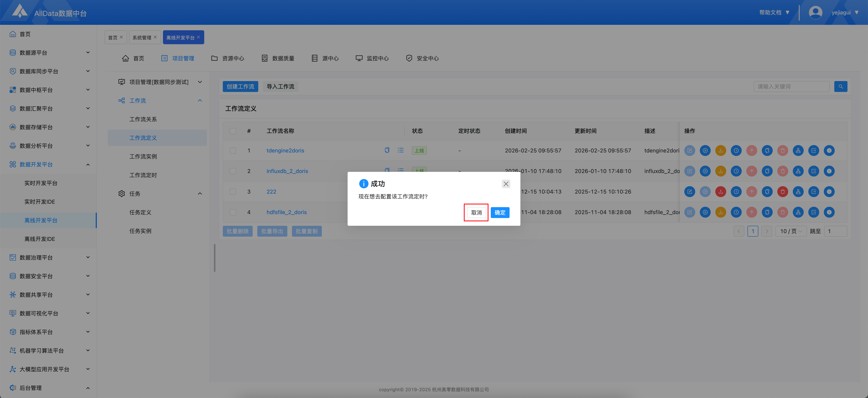Click the edit icon for workflow 222
This screenshot has width=868, height=398.
(689, 192)
